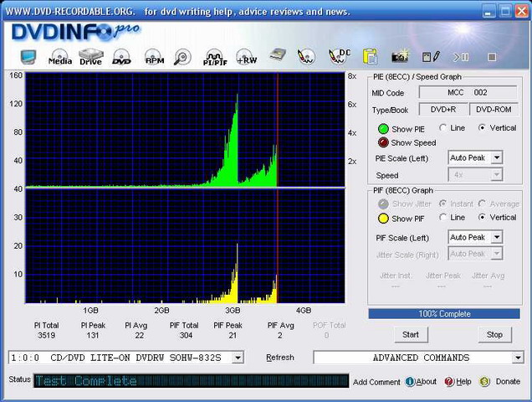Toggle the grey Show Jitter indicator
Viewport: 532px width, 402px height.
383,204
